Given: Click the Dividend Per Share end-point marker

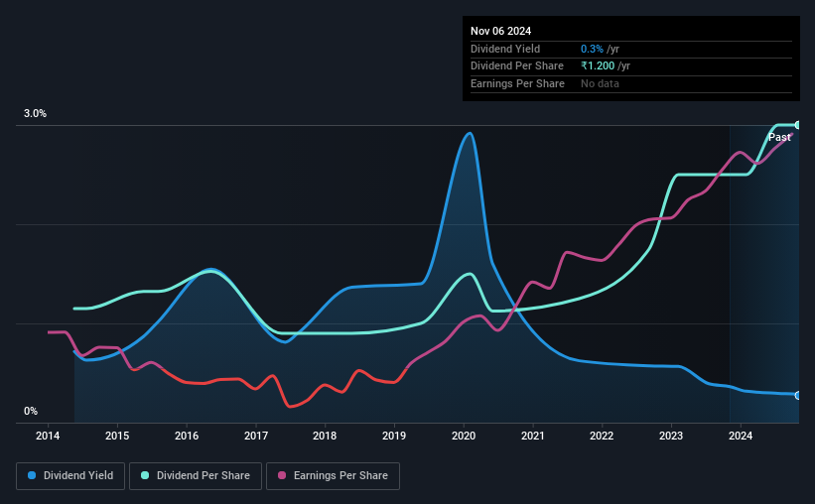Looking at the screenshot, I should click(797, 125).
